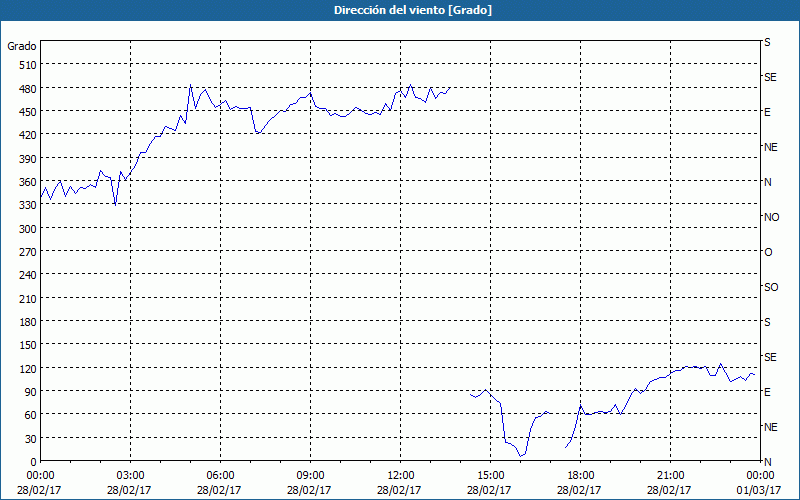Click the 09:00 time tick
Viewport: 800px width, 500px height.
pos(310,476)
